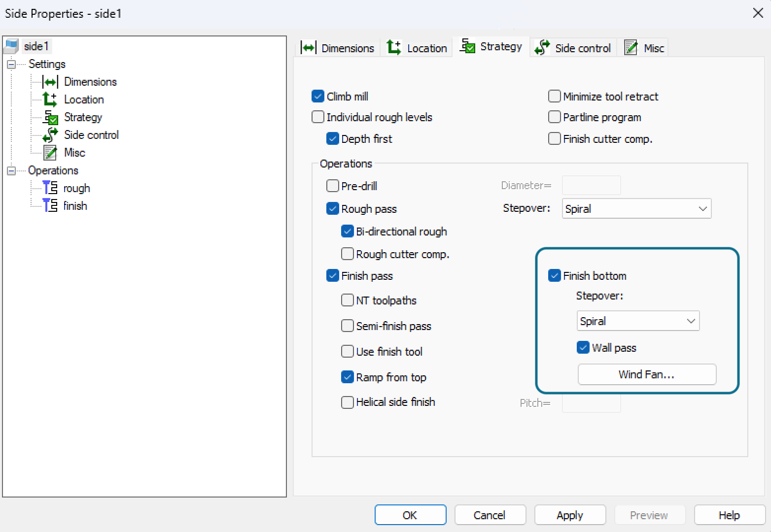
Task: Select the Strategy icon under Settings
Action: click(50, 117)
